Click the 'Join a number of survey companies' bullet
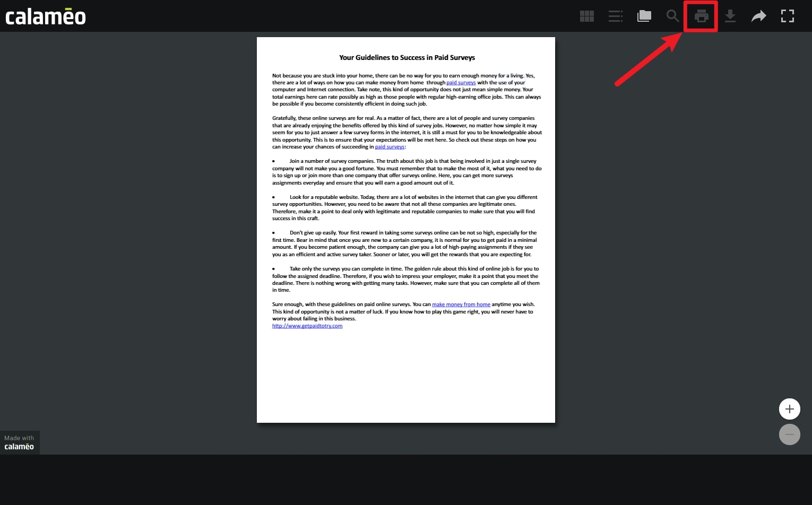Image resolution: width=812 pixels, height=505 pixels. click(x=332, y=161)
